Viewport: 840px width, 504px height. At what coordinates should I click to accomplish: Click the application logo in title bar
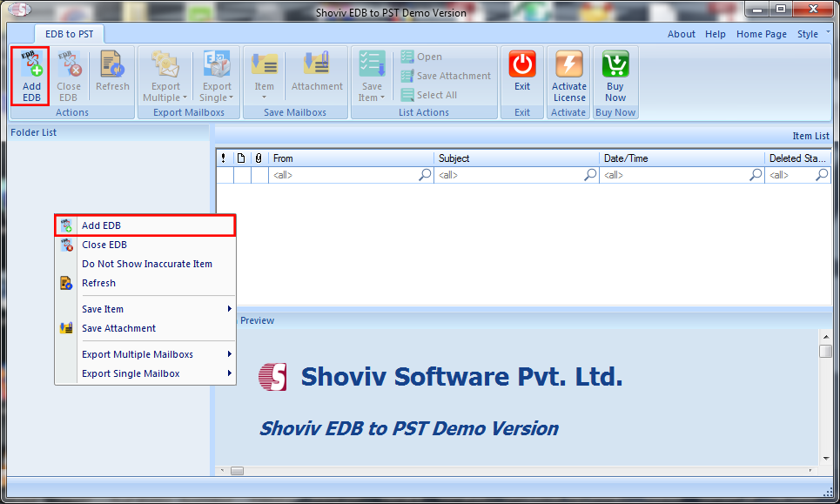tap(19, 10)
